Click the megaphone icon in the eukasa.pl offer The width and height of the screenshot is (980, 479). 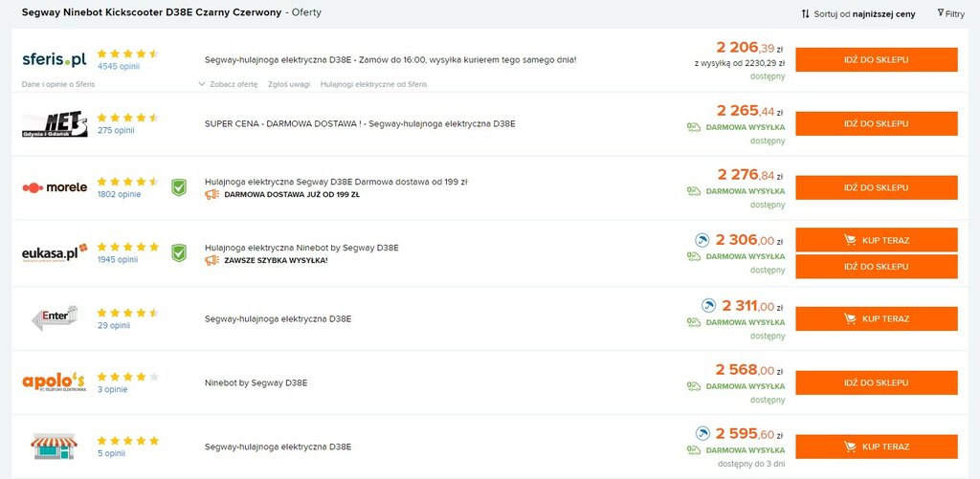pos(212,260)
